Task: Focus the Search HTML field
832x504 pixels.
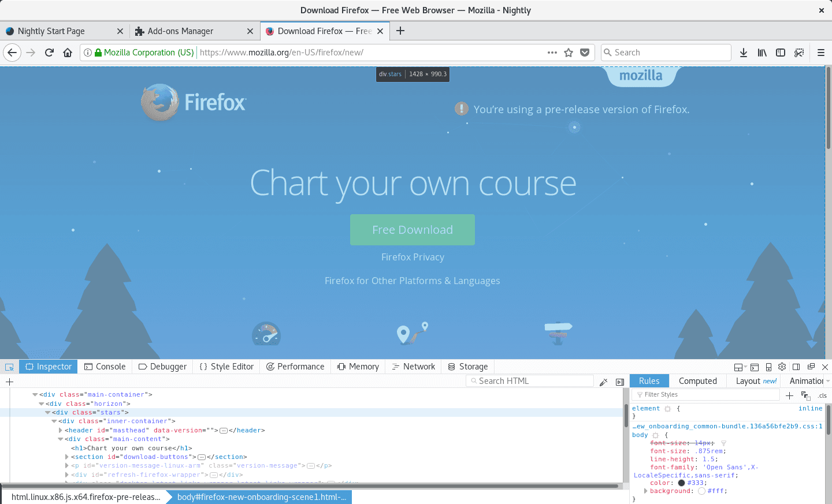Action: tap(530, 381)
